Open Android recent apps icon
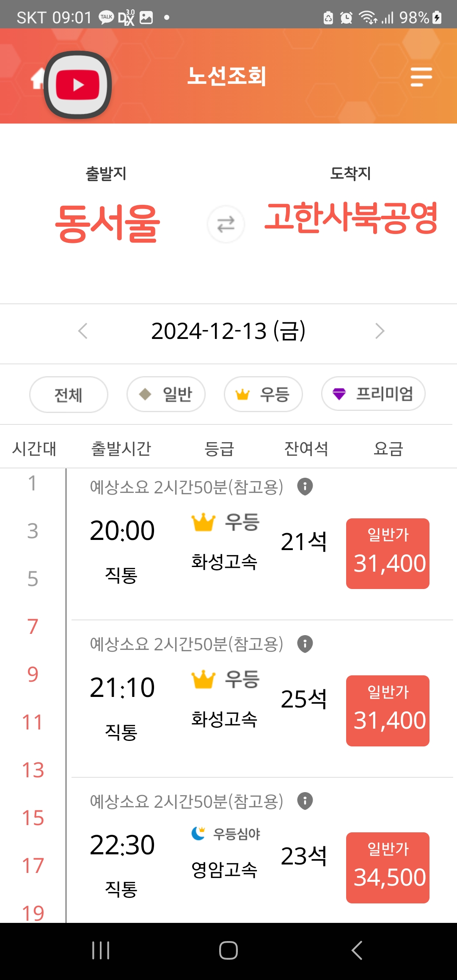The image size is (457, 980). tap(101, 950)
